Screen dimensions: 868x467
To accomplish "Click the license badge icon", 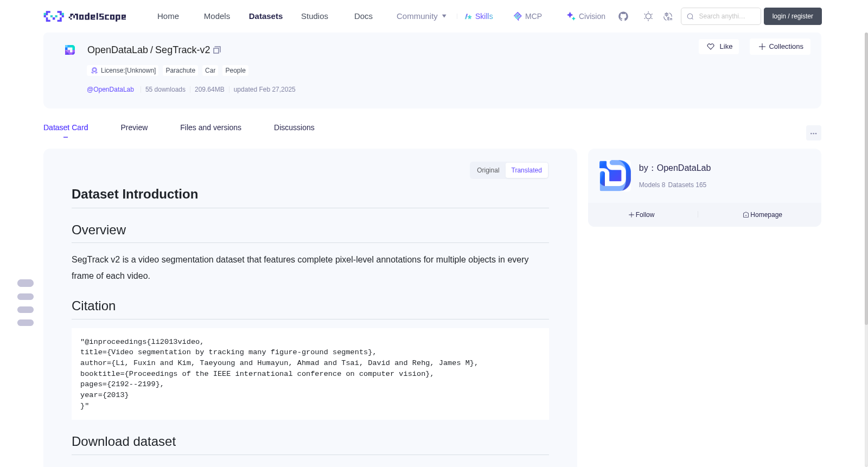I will point(94,71).
